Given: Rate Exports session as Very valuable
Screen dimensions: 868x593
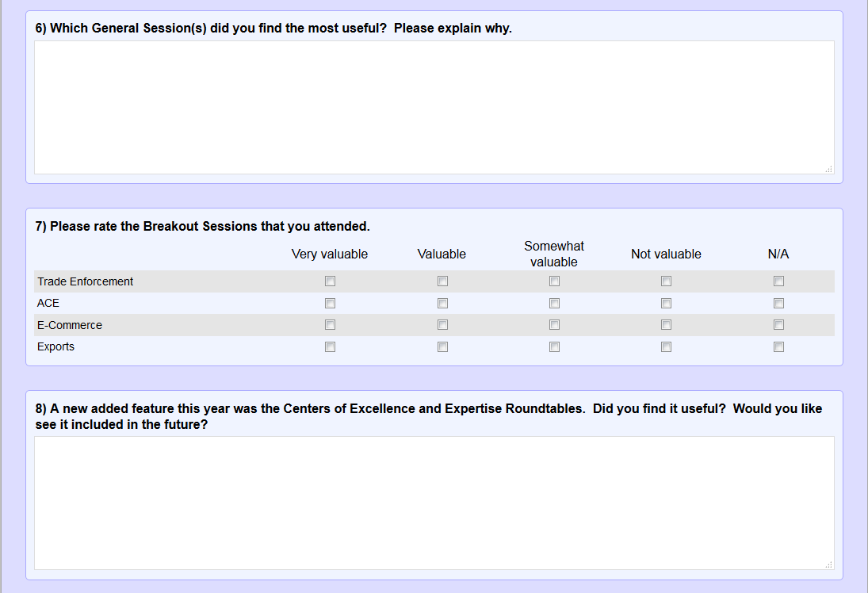Looking at the screenshot, I should tap(330, 347).
